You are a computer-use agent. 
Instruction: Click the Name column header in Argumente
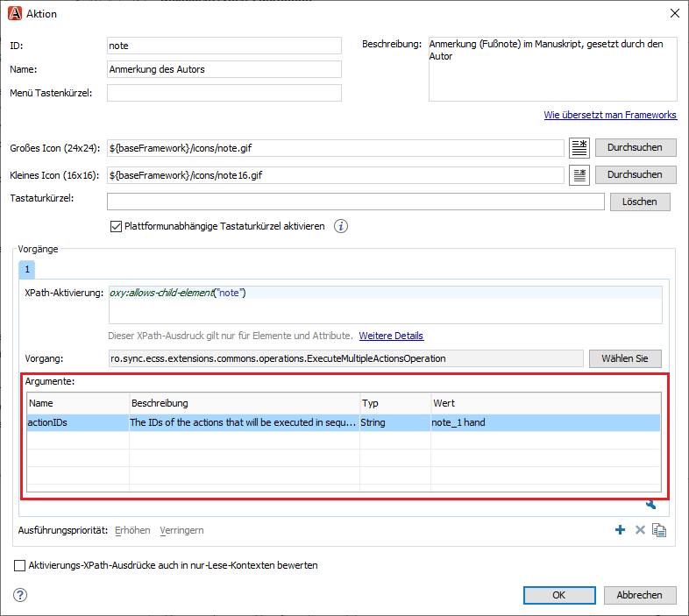[78, 403]
